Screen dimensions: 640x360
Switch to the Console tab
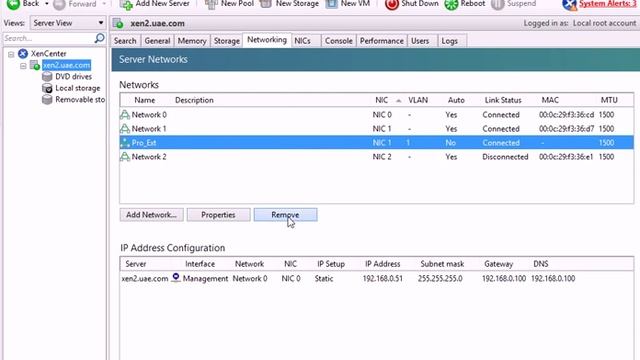coord(338,41)
